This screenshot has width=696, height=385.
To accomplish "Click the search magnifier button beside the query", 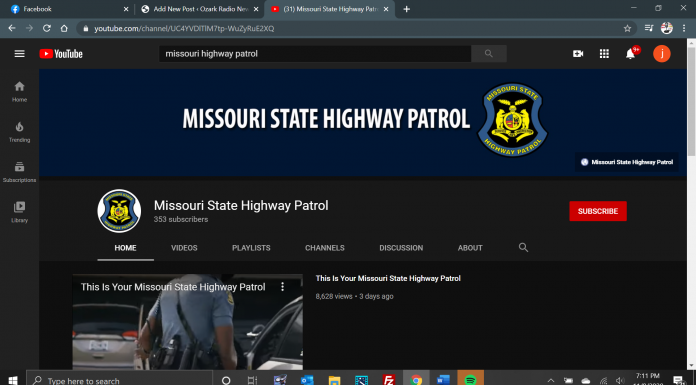I will [489, 54].
